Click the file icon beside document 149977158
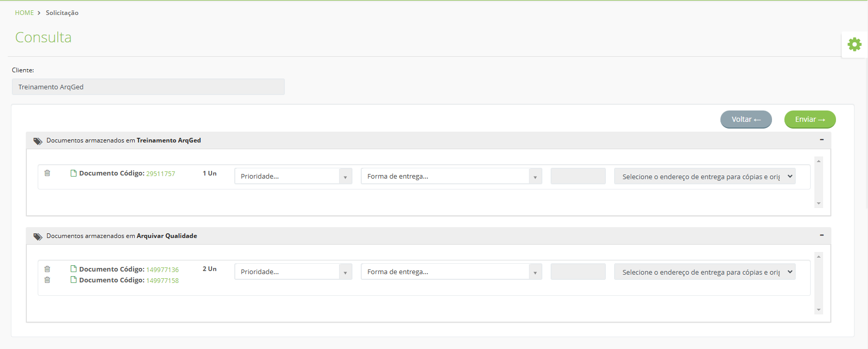868x349 pixels. [74, 280]
